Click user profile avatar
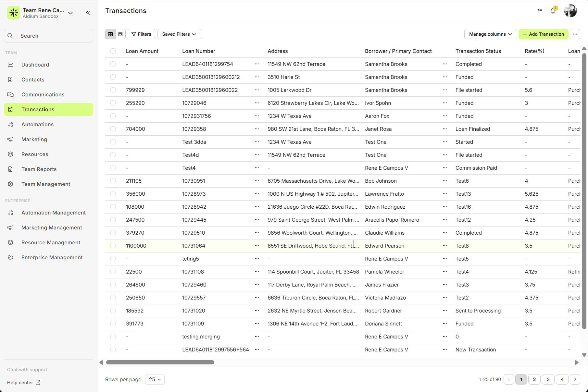 coord(570,11)
